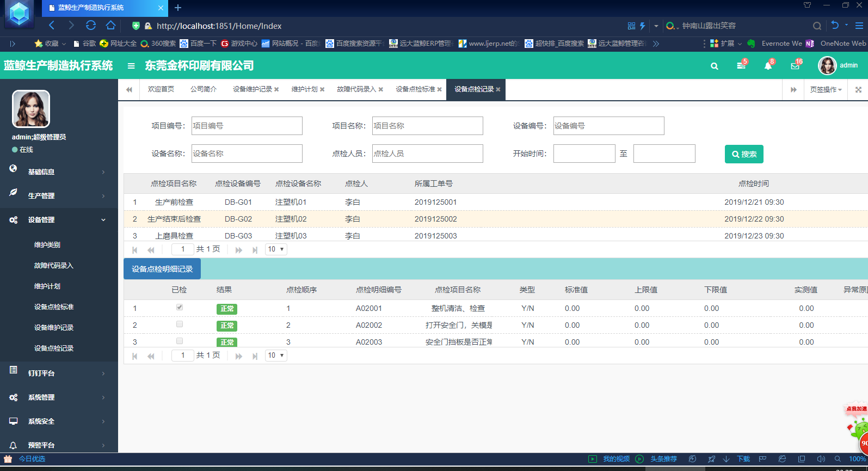The image size is (868, 471).
Task: Open the header search magnifier icon
Action: 715,66
